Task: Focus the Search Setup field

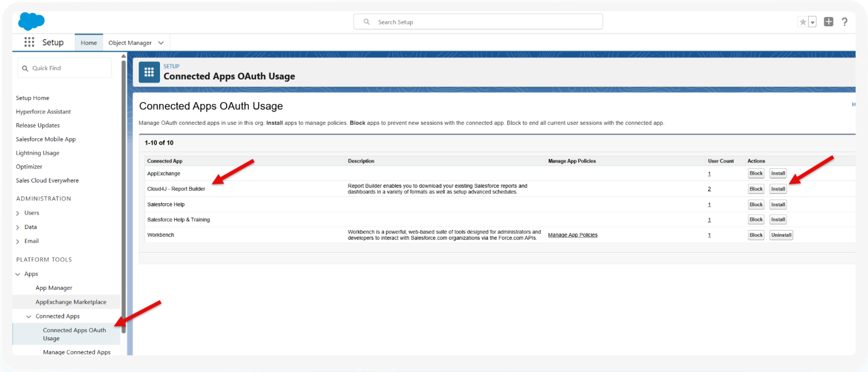Action: pos(478,22)
